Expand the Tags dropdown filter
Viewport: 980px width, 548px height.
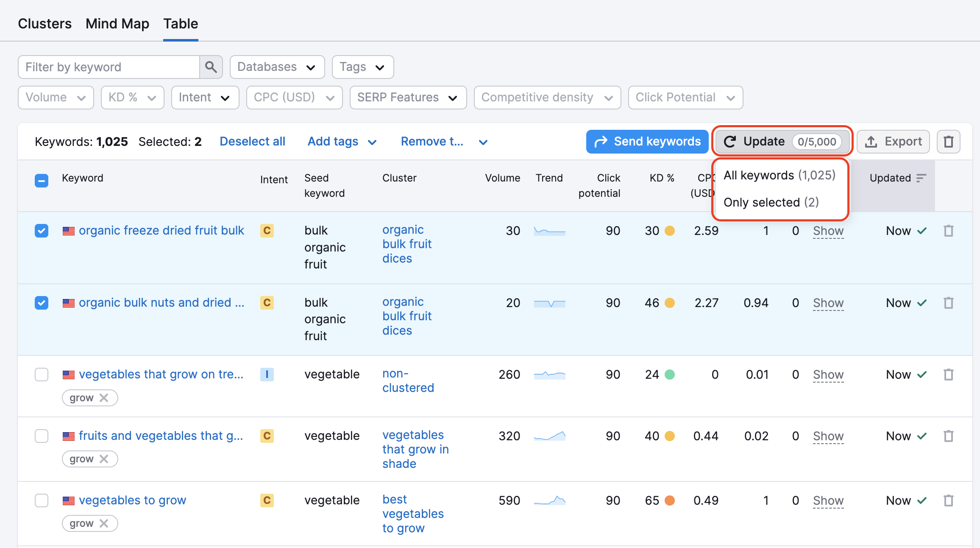point(362,67)
